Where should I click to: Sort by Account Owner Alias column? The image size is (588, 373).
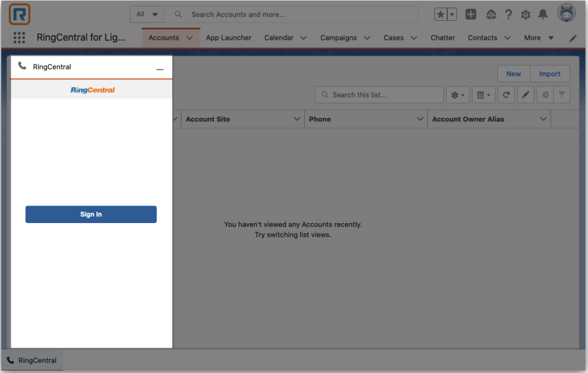tap(468, 119)
